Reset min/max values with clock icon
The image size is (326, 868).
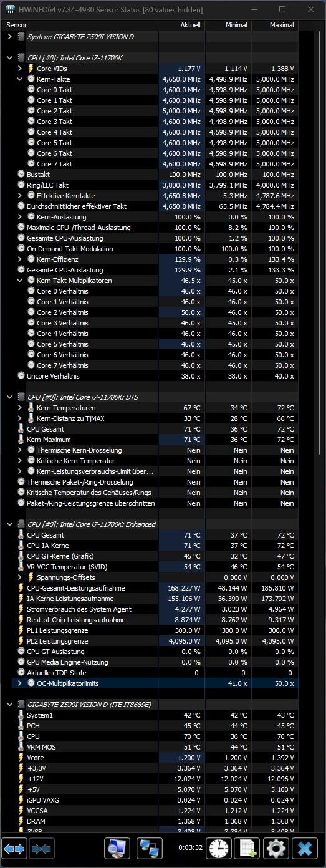[x=219, y=849]
